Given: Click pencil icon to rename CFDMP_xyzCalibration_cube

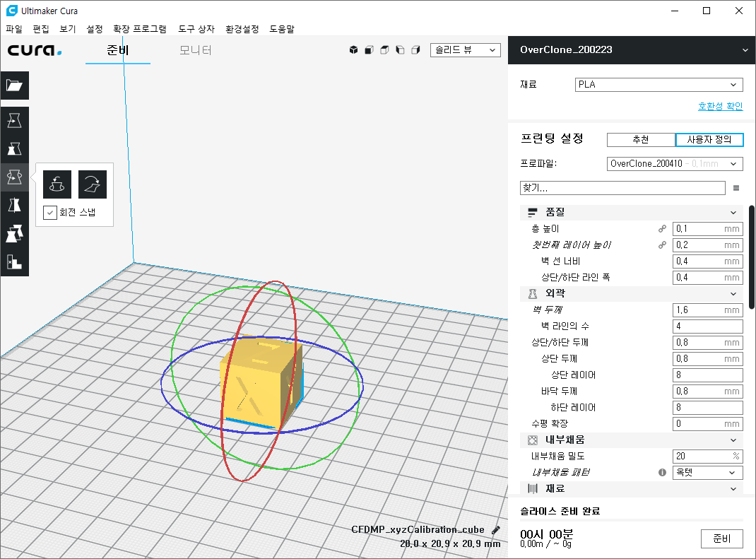Looking at the screenshot, I should pos(496,530).
